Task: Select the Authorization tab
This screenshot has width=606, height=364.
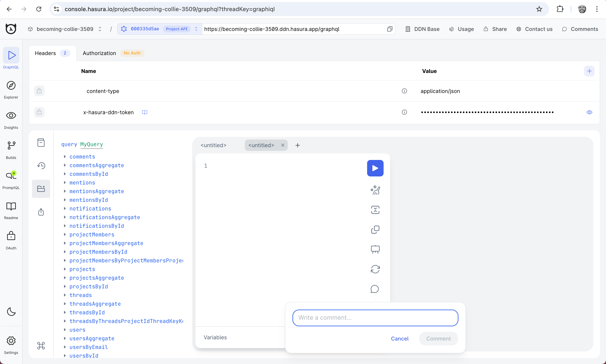Action: (x=99, y=53)
